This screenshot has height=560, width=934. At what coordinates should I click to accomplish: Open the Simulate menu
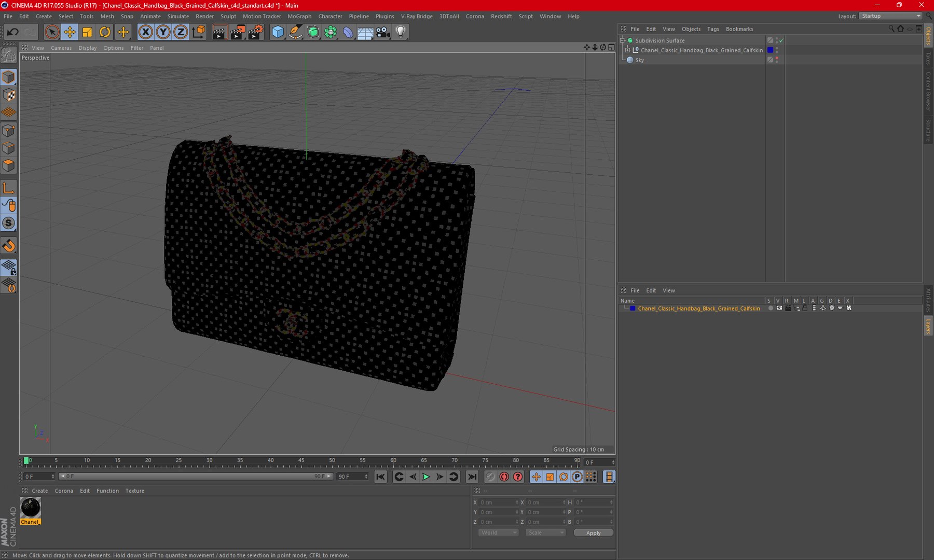click(x=178, y=16)
